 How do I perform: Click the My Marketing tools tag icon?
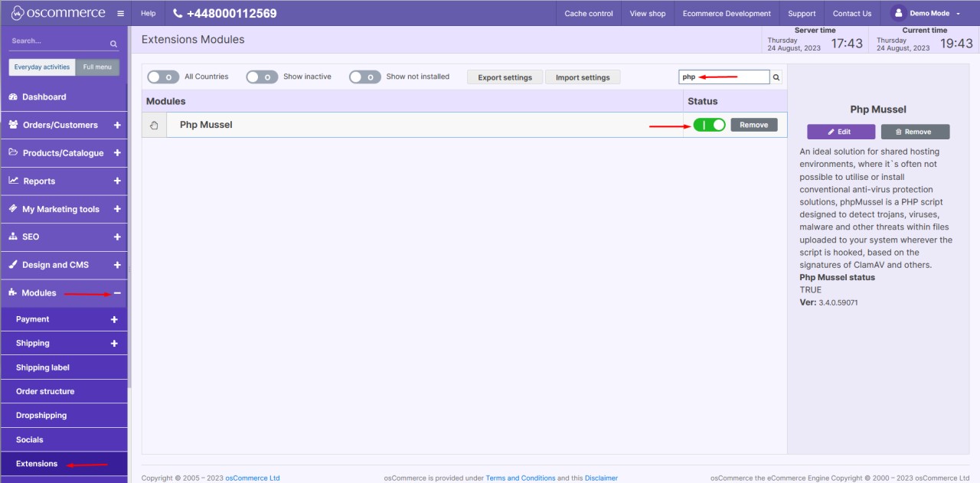click(x=13, y=208)
